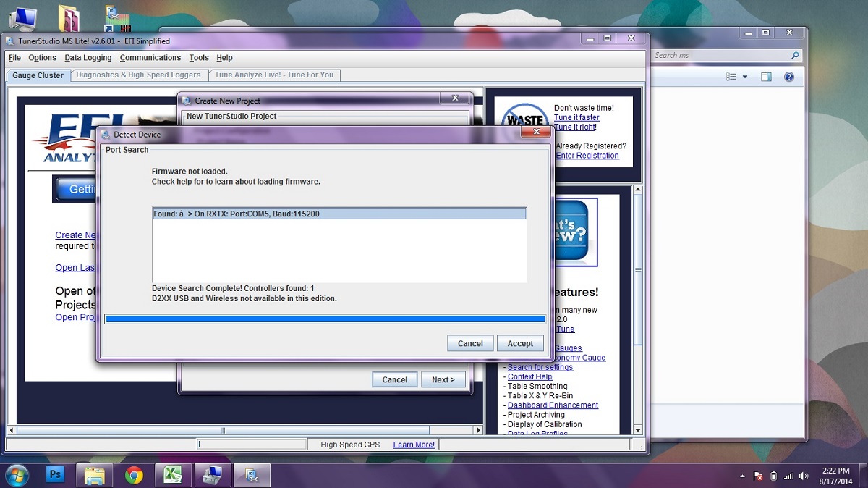Show hidden system tray icons

click(x=743, y=476)
